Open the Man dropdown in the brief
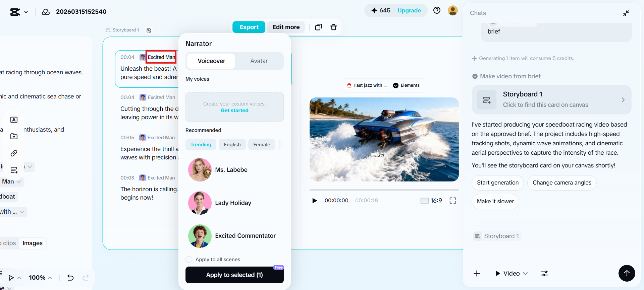Screen dimensions: 644x290 (12, 182)
